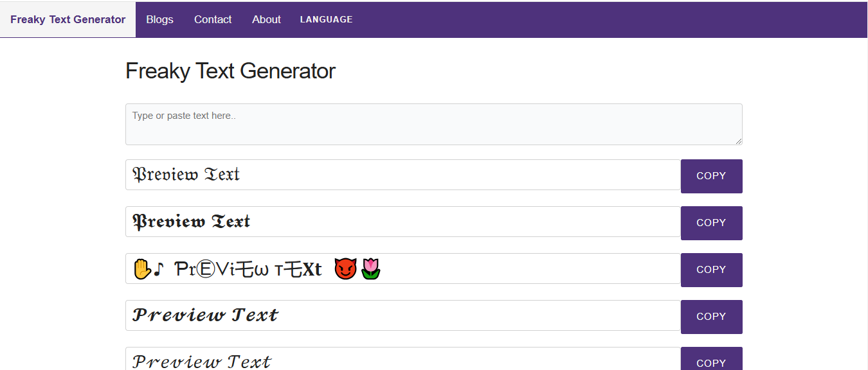The height and width of the screenshot is (370, 868).
Task: Click the Freaky Text Generator home tab
Action: 68,19
